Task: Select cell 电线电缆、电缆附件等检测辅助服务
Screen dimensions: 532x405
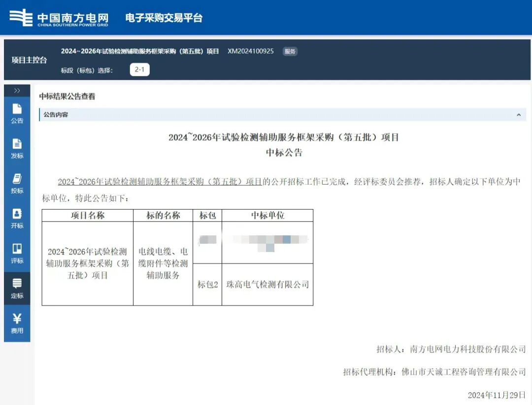Action: 163,263
